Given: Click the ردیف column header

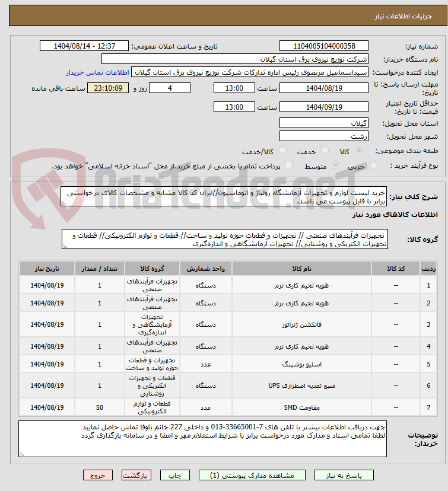Looking at the screenshot, I should pyautogui.click(x=428, y=269).
